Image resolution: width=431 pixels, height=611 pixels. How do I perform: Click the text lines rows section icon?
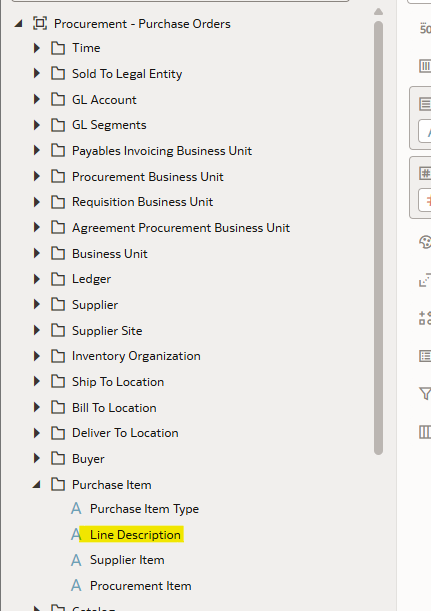(425, 104)
